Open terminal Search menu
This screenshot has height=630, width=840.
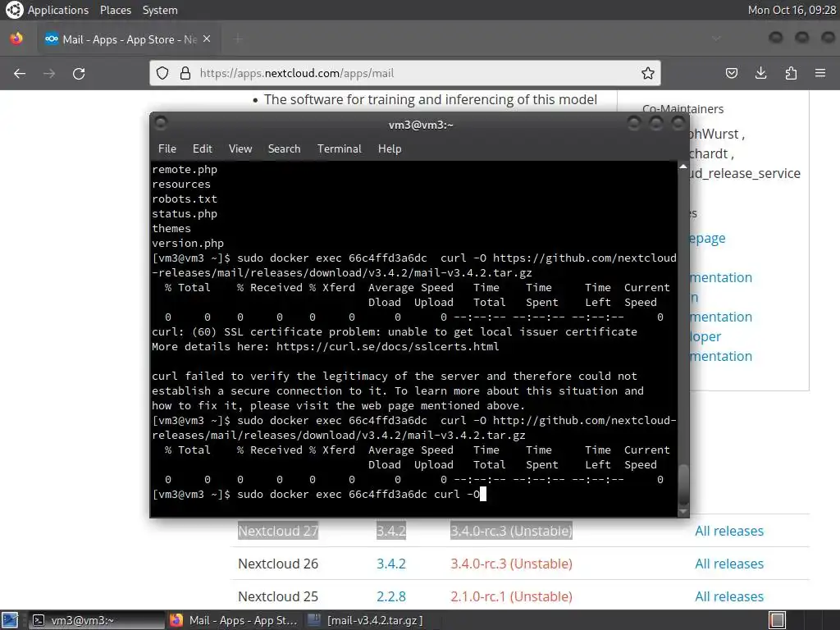284,149
